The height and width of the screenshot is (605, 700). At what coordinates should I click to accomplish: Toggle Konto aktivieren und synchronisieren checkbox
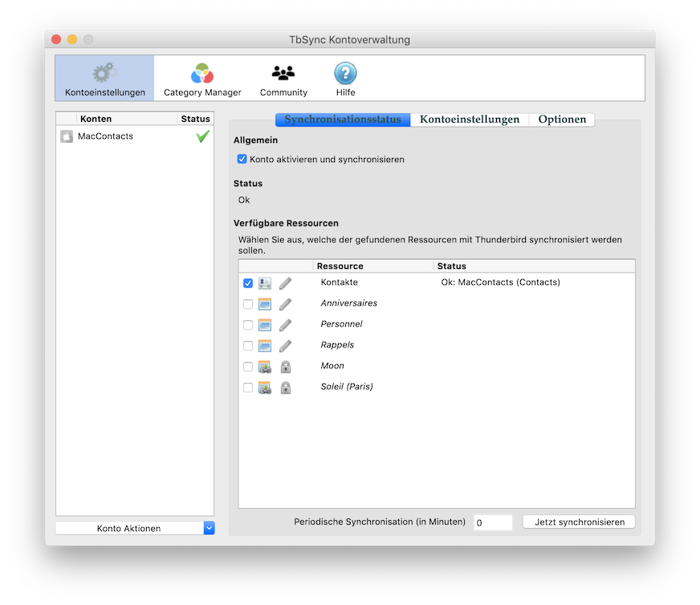[242, 160]
